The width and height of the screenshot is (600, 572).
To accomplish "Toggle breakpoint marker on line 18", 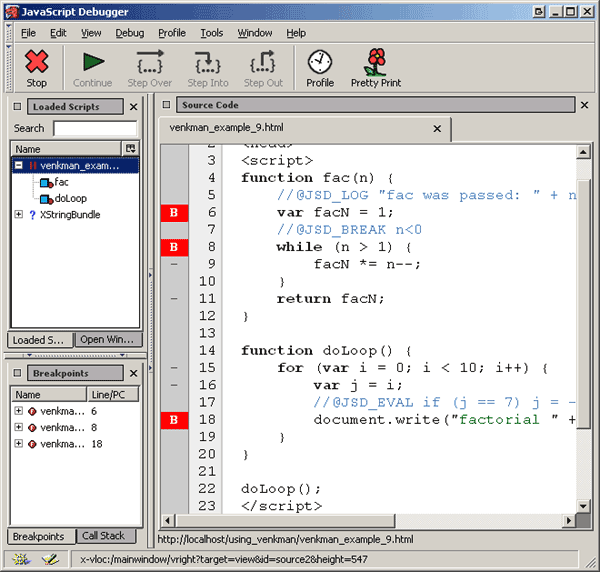I will (x=174, y=420).
